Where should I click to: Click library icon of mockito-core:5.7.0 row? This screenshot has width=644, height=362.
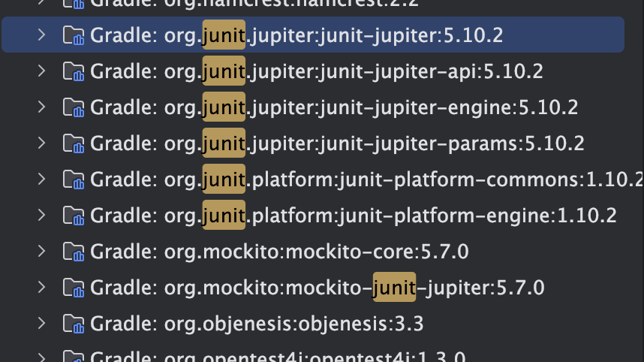click(74, 252)
